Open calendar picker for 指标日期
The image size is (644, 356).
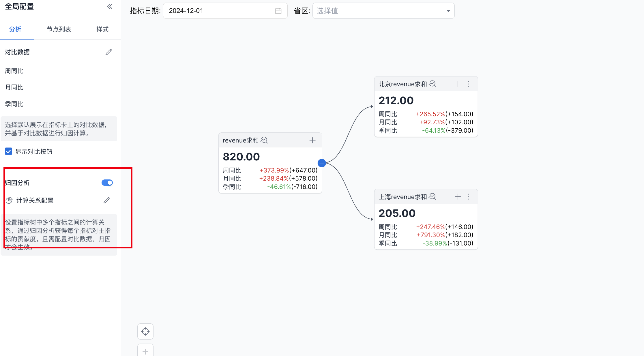[278, 11]
